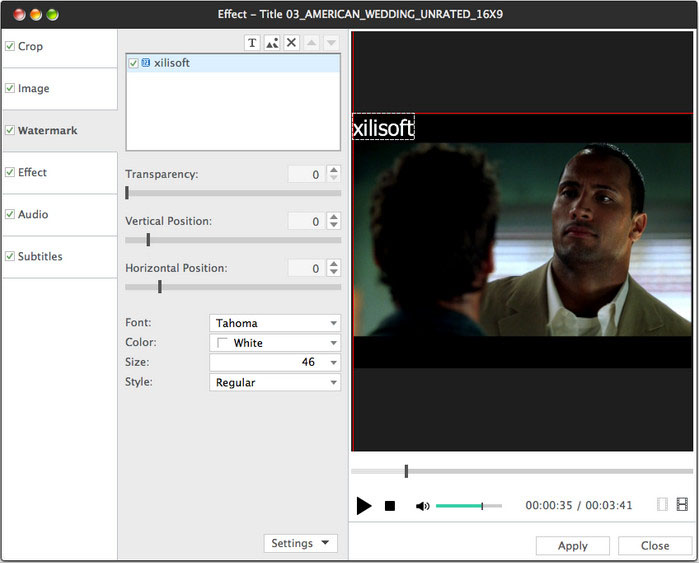Viewport: 699px width, 563px height.
Task: Click the stop button
Action: (x=390, y=505)
